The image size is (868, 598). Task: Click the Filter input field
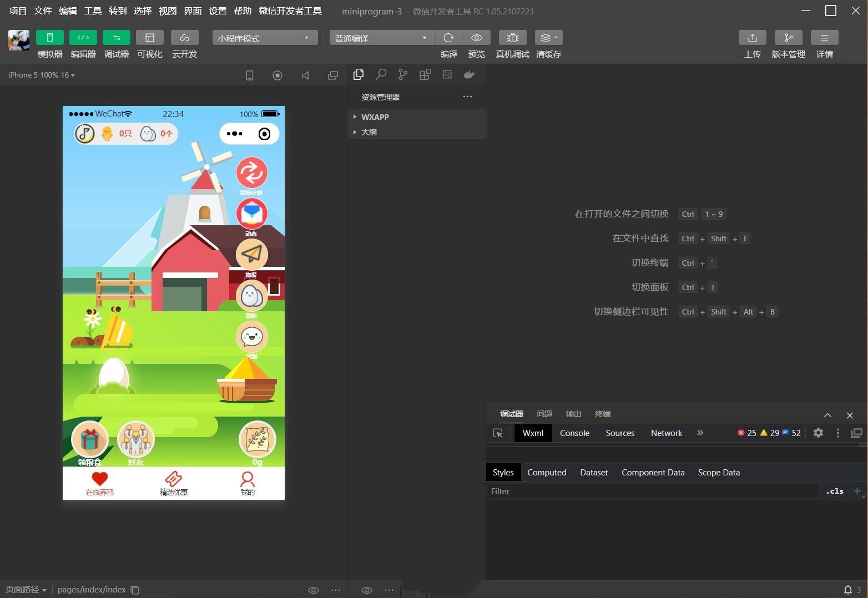[652, 491]
